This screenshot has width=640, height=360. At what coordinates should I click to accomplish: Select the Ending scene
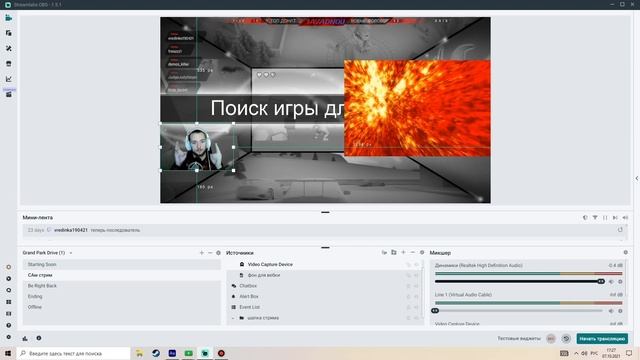pyautogui.click(x=122, y=297)
